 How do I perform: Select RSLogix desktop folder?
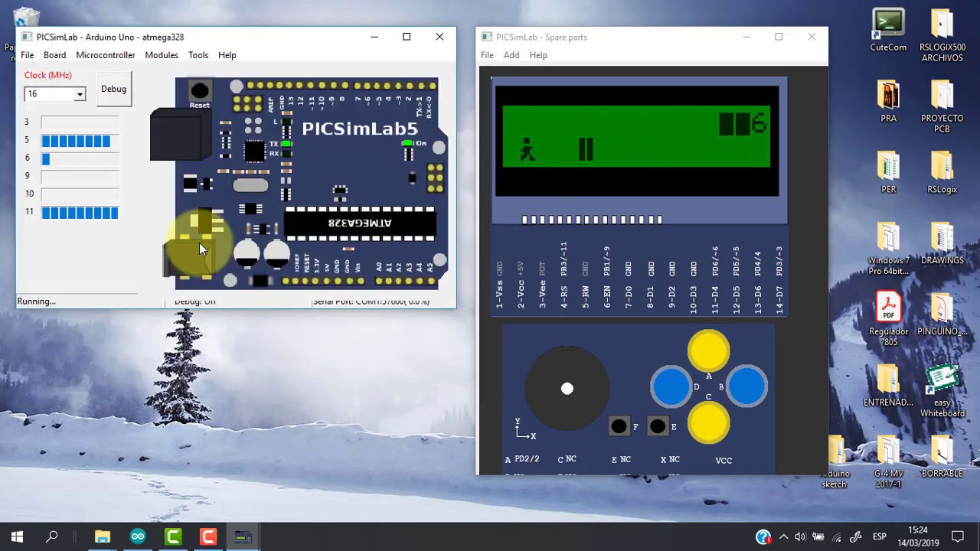point(942,172)
